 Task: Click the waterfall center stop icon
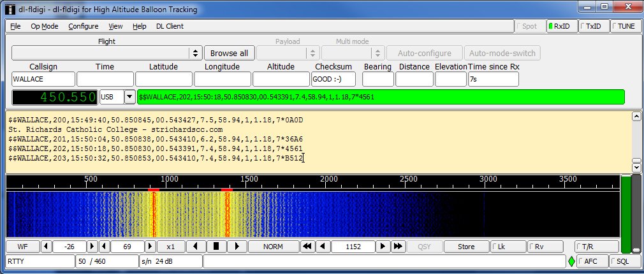pos(216,247)
